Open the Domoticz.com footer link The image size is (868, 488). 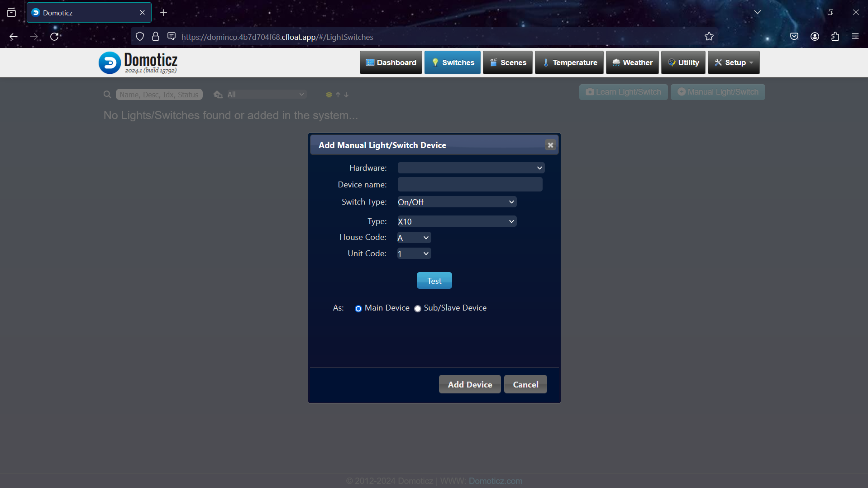click(496, 481)
